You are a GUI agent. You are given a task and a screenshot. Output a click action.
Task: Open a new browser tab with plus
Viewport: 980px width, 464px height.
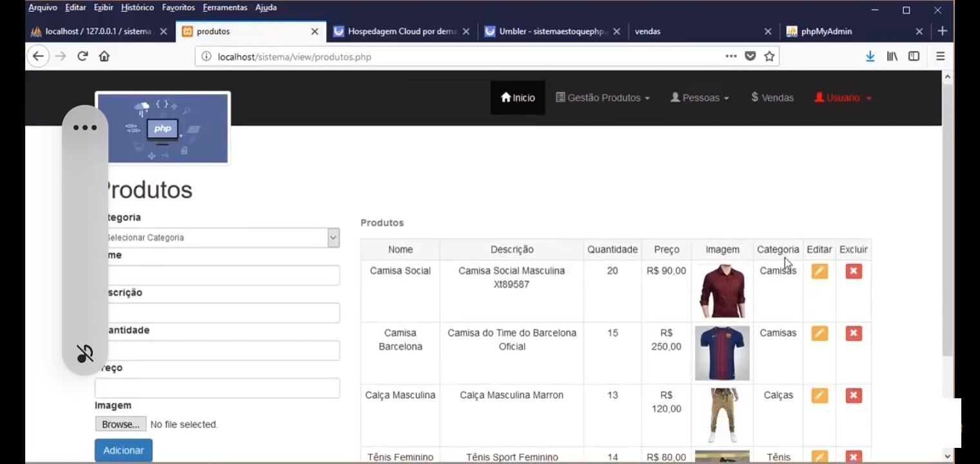pyautogui.click(x=943, y=31)
